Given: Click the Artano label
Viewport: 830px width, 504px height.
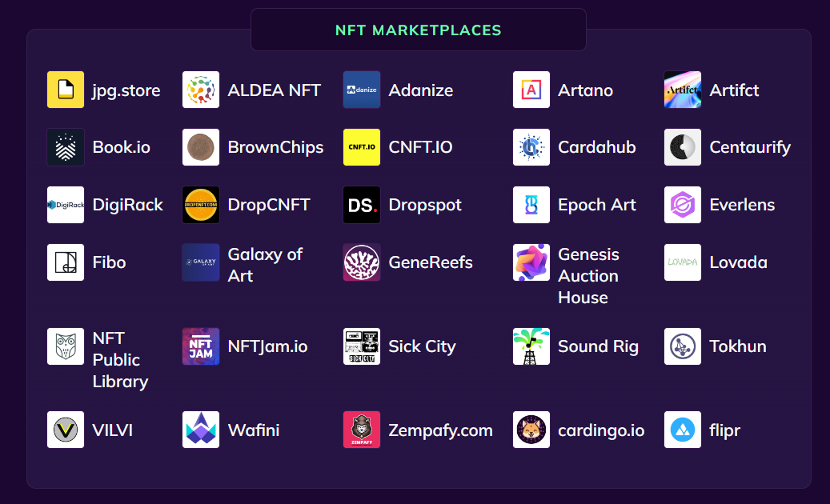Looking at the screenshot, I should (585, 90).
